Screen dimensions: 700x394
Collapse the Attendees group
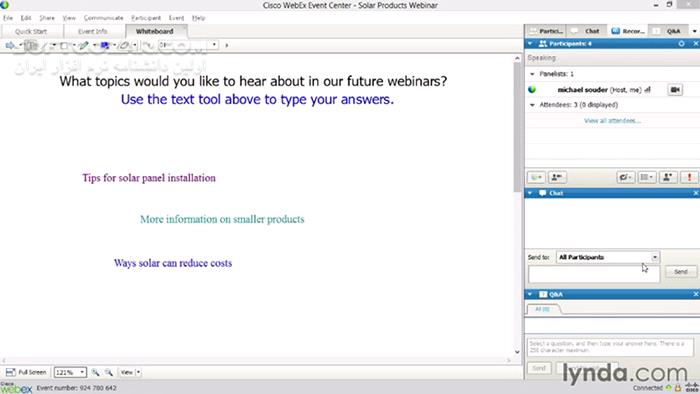click(532, 105)
